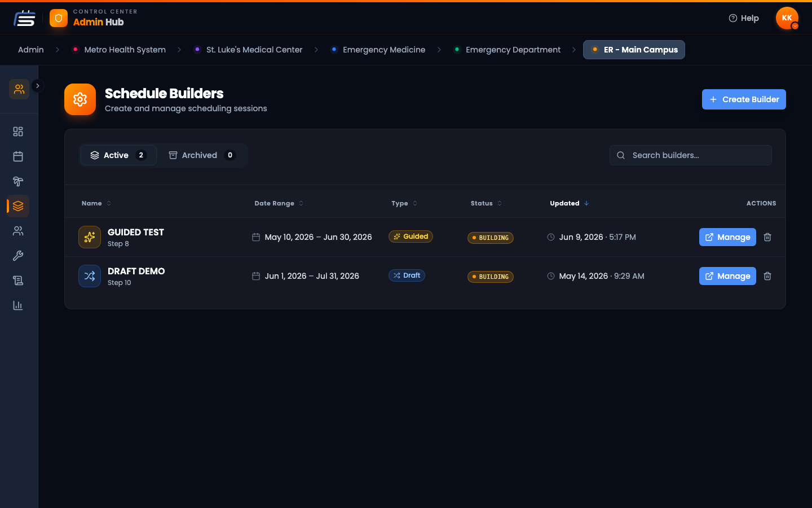
Task: Click the search magnifier icon
Action: [621, 155]
